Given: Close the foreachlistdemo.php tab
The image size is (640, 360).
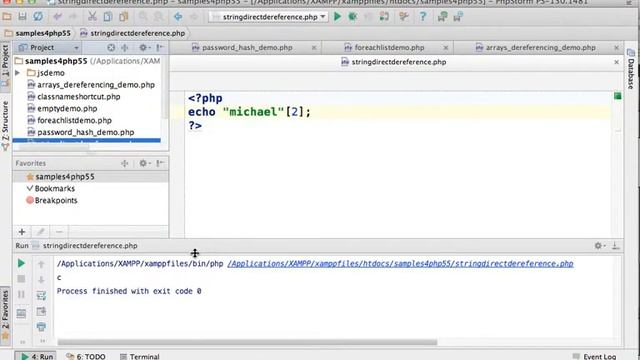Looking at the screenshot, I should point(446,48).
